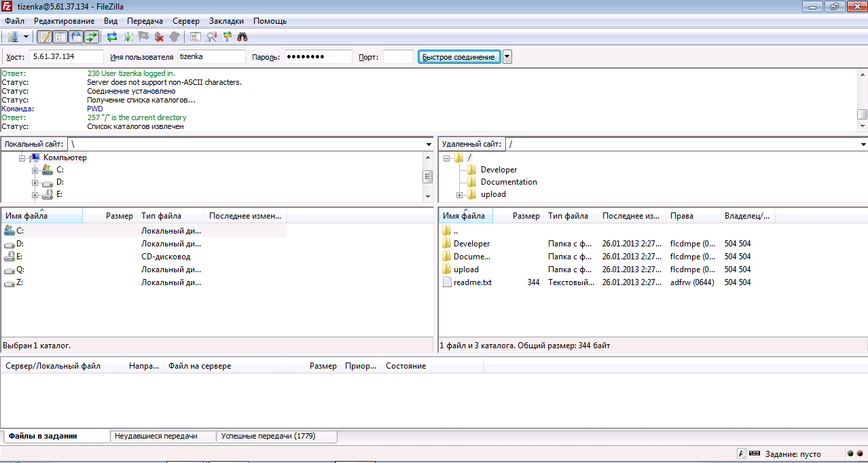
Task: Cancel the current operation icon
Action: pyautogui.click(x=143, y=37)
